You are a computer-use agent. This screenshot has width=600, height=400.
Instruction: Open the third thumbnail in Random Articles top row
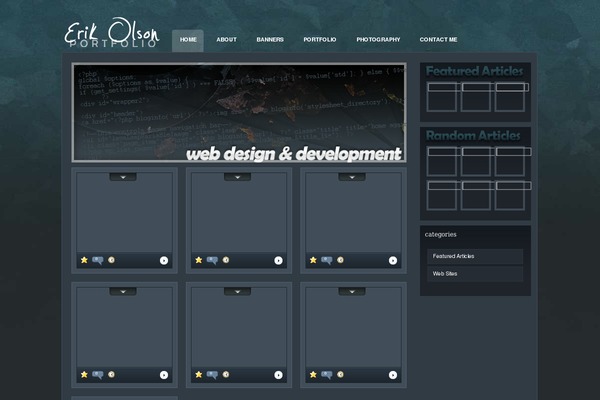coord(510,162)
